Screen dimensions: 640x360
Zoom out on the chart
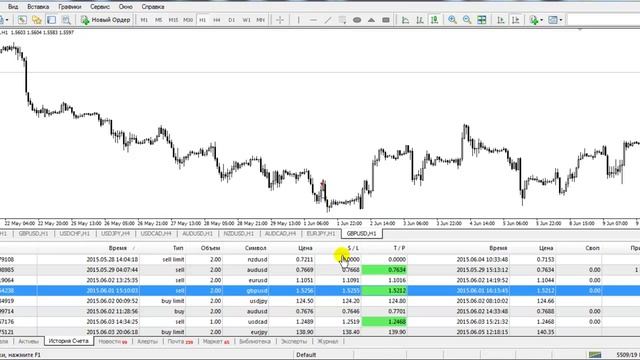(467, 20)
